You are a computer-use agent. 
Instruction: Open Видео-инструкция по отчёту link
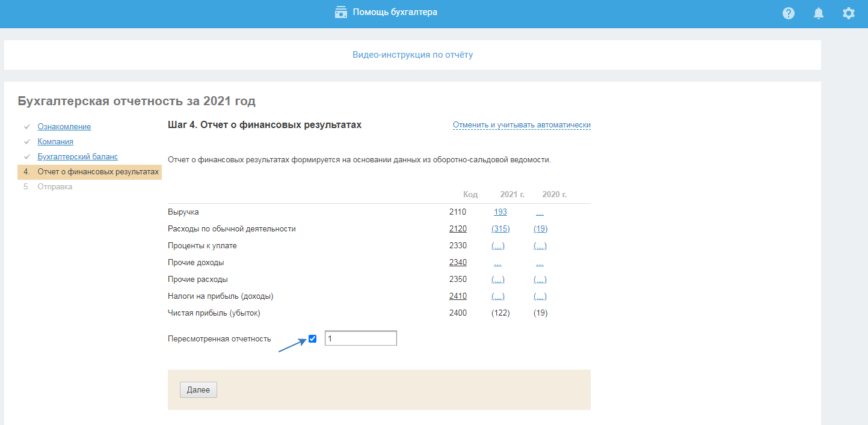(x=413, y=55)
